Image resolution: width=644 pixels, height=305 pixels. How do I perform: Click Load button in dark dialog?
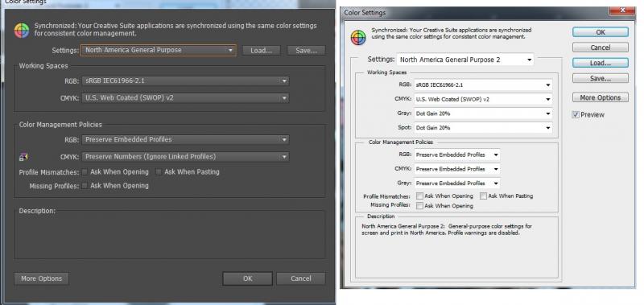(x=261, y=51)
